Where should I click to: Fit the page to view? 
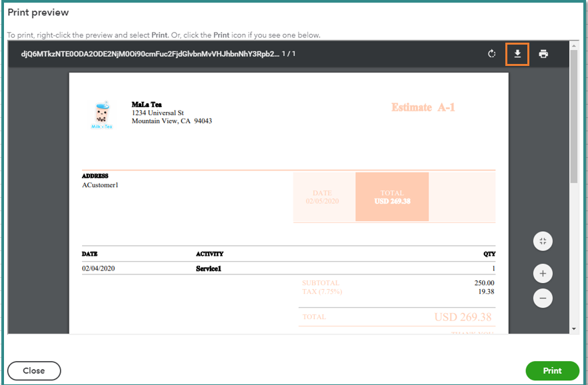pyautogui.click(x=543, y=241)
